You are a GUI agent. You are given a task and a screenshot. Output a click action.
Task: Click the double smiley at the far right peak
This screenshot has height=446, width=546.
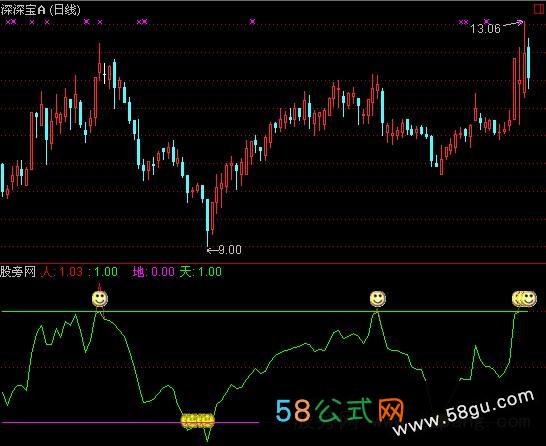coord(524,299)
